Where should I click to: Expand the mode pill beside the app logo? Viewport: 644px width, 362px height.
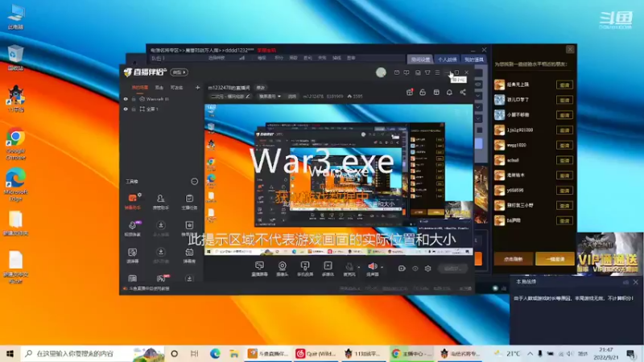point(179,72)
